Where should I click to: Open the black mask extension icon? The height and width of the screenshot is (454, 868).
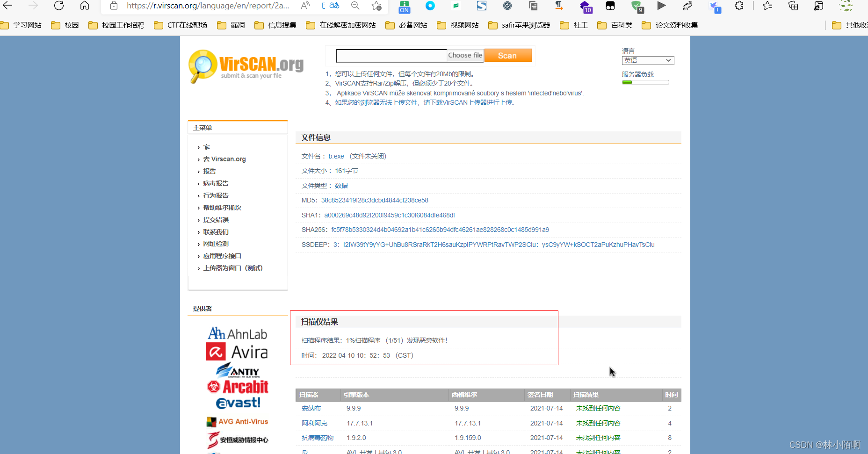(610, 6)
